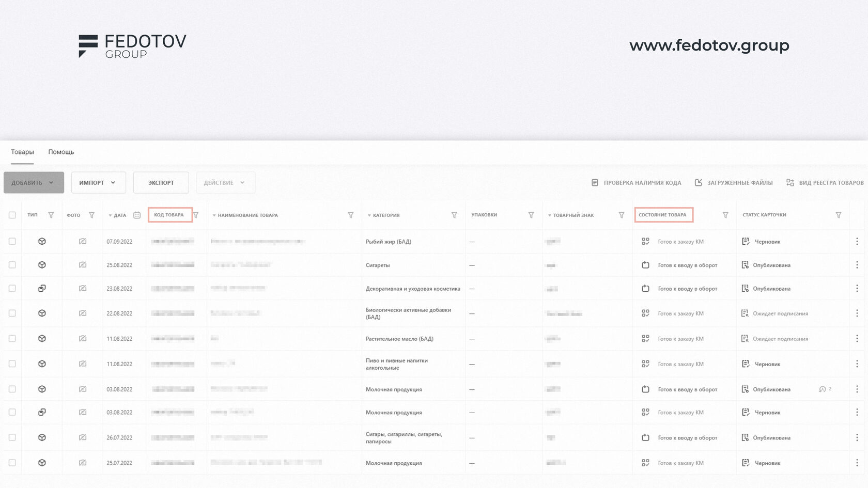Open Вид реестра товаров link
The height and width of the screenshot is (488, 868).
[831, 183]
